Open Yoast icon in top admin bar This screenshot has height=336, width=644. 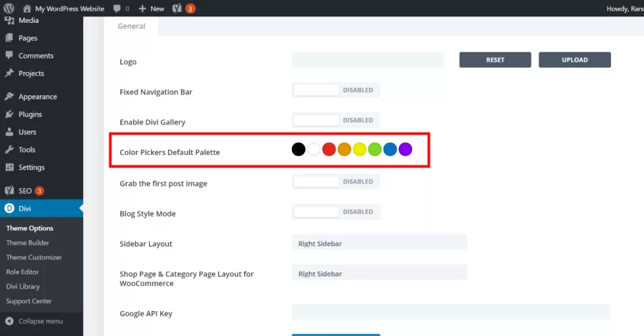pos(177,8)
